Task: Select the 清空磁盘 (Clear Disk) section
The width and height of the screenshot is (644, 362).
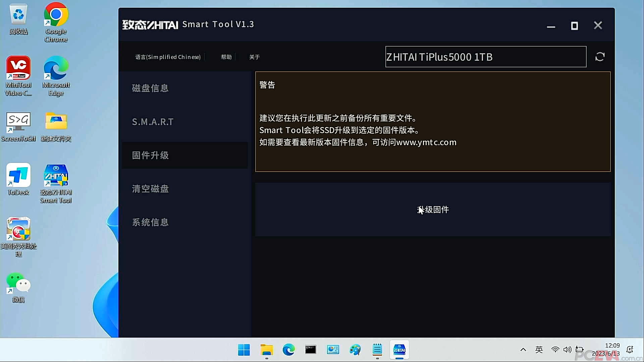Action: click(x=150, y=189)
